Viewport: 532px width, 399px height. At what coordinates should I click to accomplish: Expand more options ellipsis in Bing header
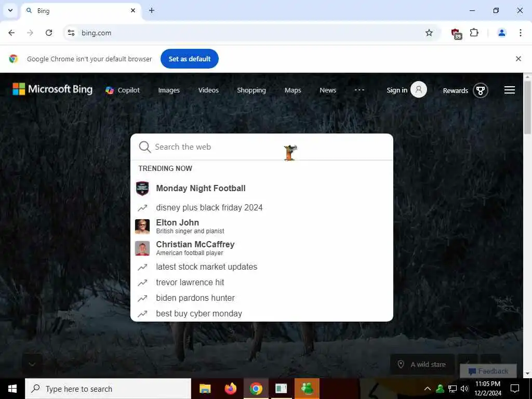pyautogui.click(x=360, y=90)
